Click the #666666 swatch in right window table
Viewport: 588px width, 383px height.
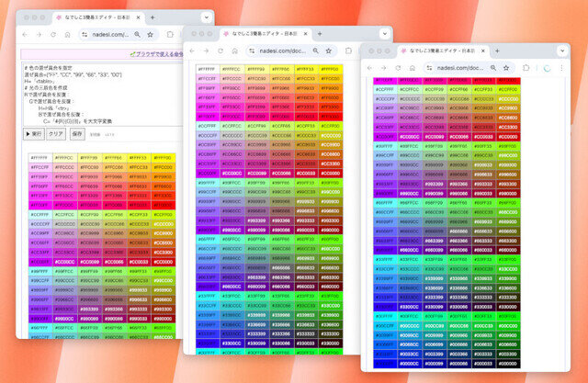459,231
